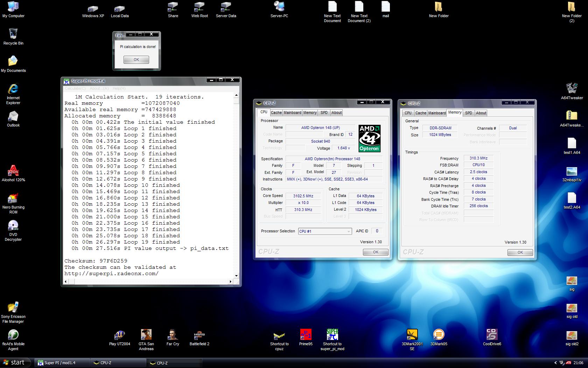Select the second CPU-Z taskbar button
Viewport: 588px width, 368px height.
pyautogui.click(x=175, y=363)
